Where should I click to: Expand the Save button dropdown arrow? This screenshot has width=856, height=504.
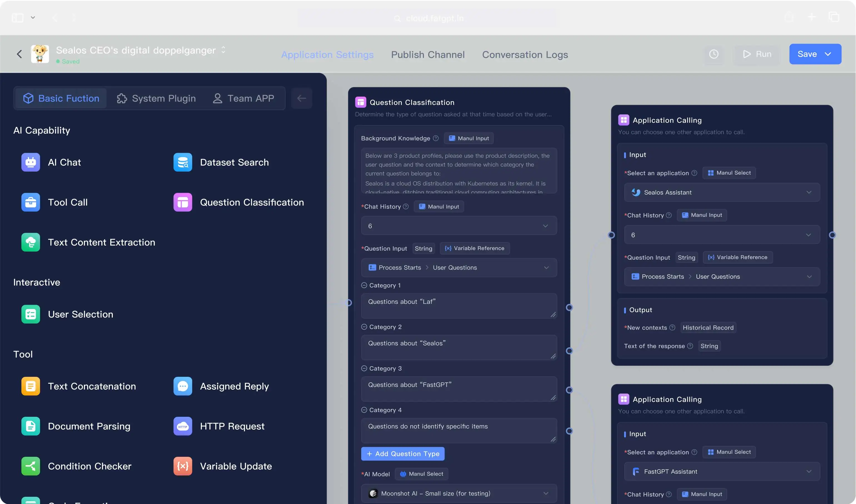pos(828,54)
